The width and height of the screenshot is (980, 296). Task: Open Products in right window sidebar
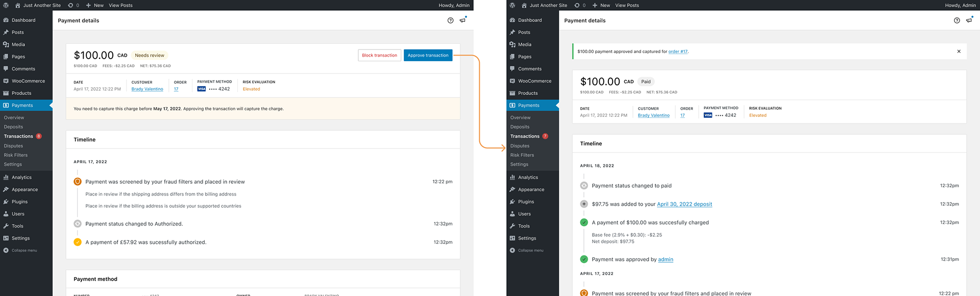click(532, 93)
